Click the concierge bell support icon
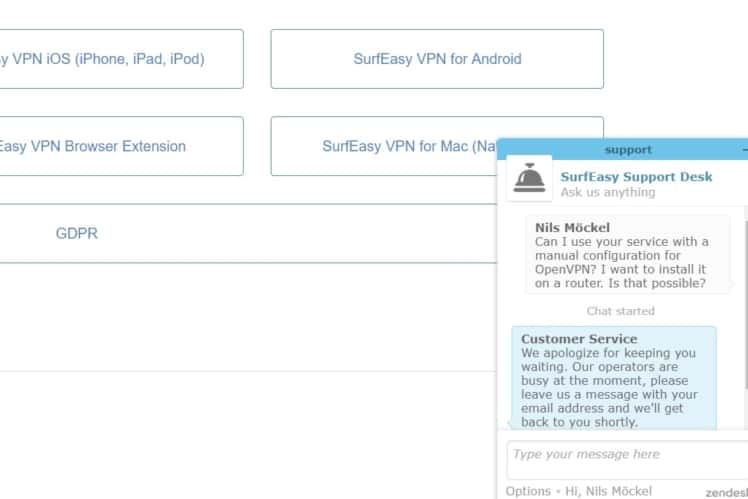This screenshot has height=499, width=748. (x=529, y=178)
